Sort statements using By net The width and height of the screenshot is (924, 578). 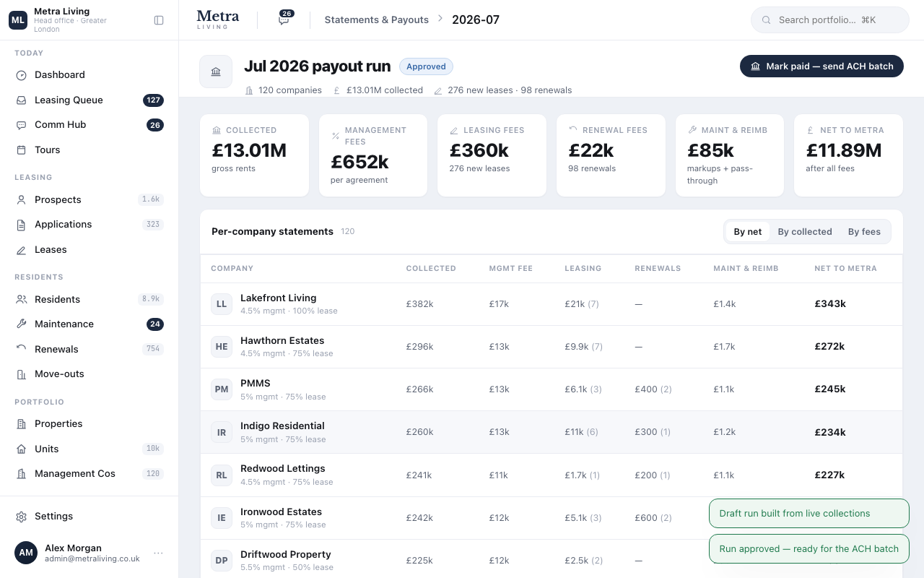(x=748, y=232)
